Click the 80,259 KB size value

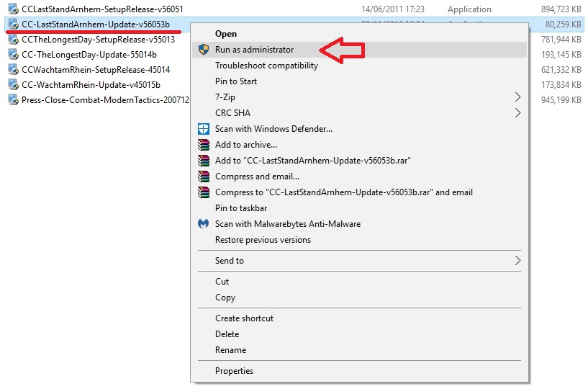[x=564, y=24]
